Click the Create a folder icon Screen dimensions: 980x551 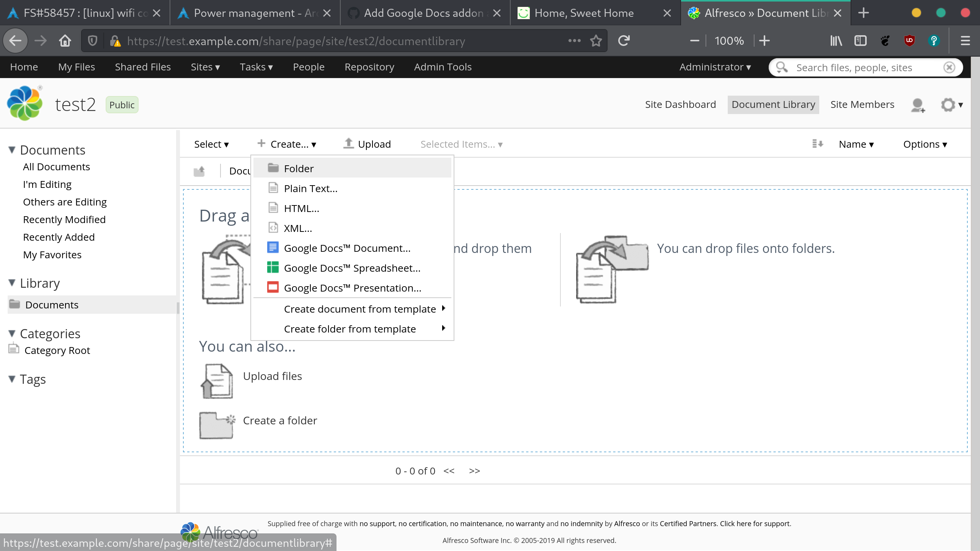pos(216,425)
